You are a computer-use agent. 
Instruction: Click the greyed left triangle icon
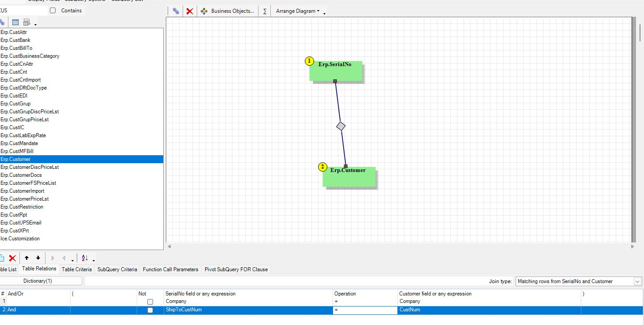coord(64,258)
